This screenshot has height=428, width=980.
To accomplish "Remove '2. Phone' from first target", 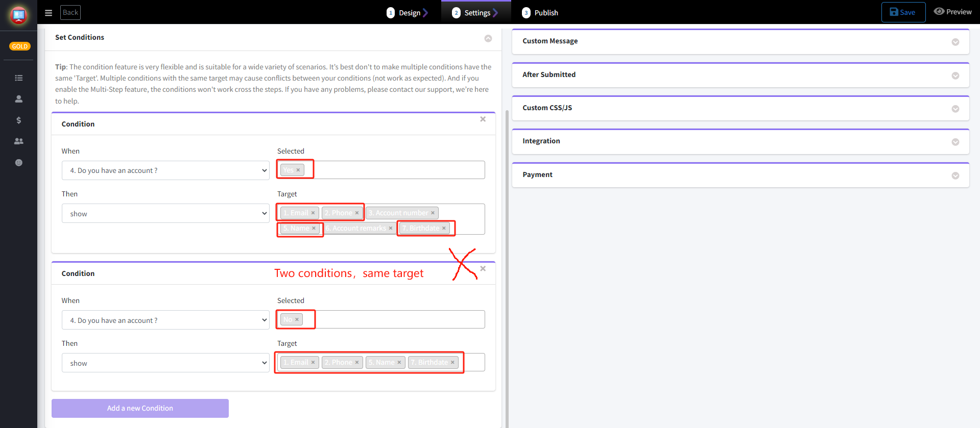I will 357,213.
